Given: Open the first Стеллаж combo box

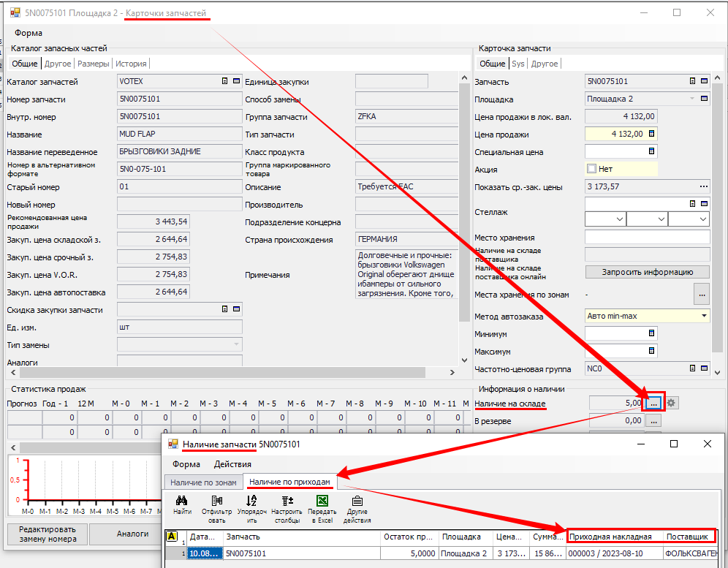Looking at the screenshot, I should pyautogui.click(x=605, y=219).
